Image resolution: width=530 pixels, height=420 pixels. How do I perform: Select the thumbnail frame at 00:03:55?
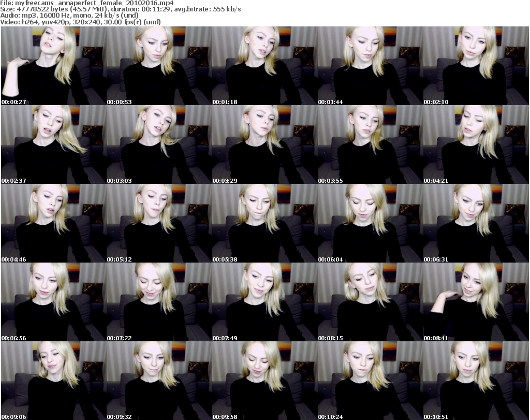point(371,144)
